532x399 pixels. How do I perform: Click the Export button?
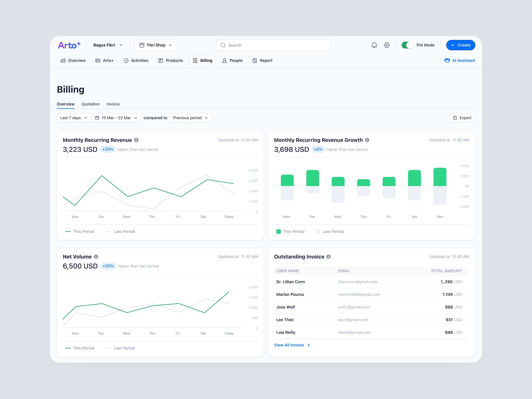point(462,118)
